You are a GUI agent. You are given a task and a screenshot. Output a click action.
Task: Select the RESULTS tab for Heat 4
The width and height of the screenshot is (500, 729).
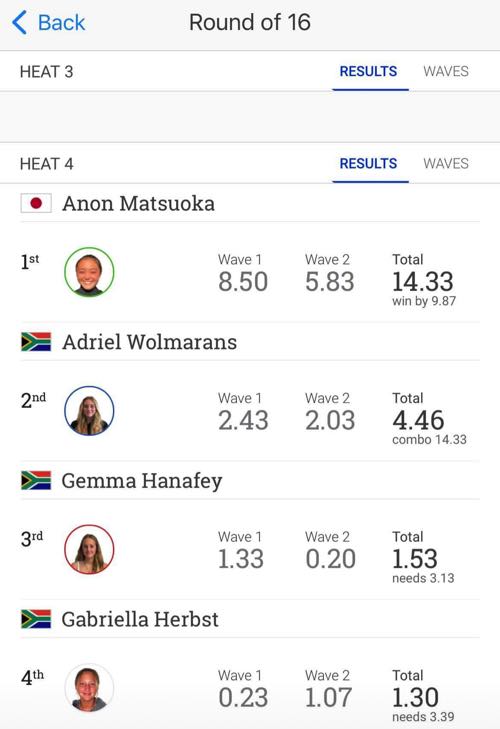click(368, 163)
